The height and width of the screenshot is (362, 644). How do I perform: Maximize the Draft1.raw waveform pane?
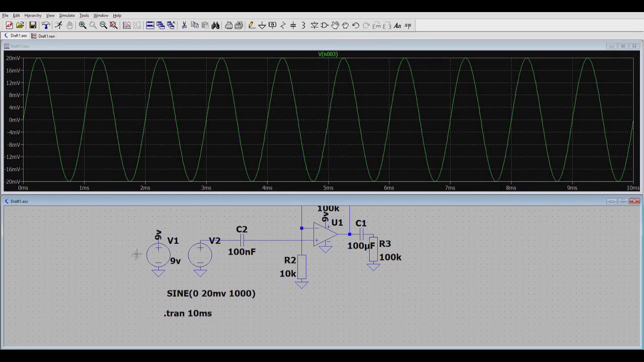pos(623,46)
